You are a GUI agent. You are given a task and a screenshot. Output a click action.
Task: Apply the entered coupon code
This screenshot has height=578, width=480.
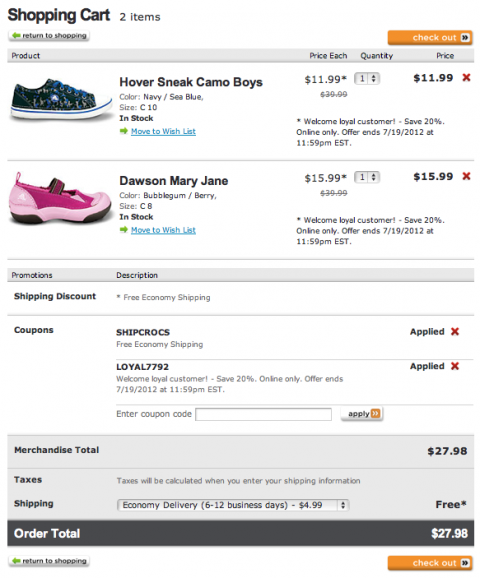pos(362,414)
